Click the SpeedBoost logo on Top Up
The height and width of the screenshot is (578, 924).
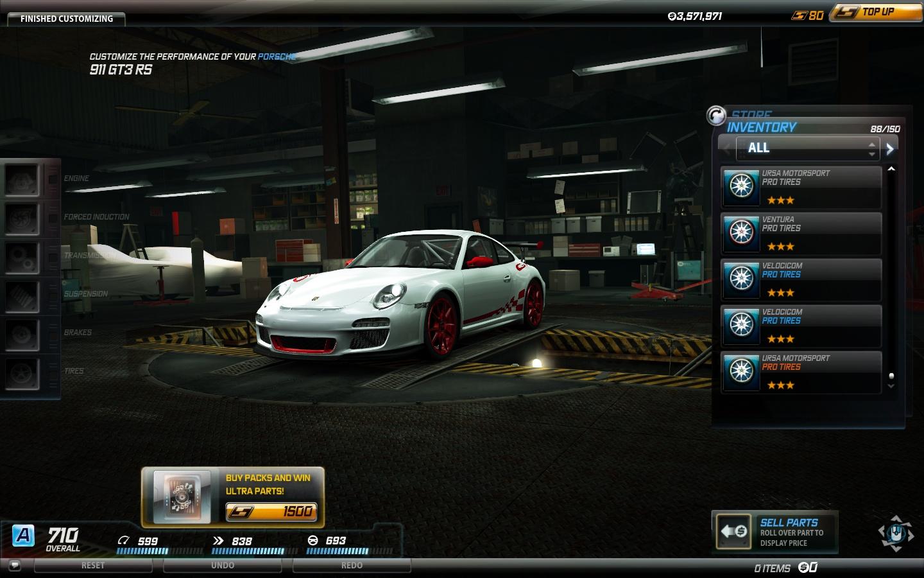(x=846, y=12)
